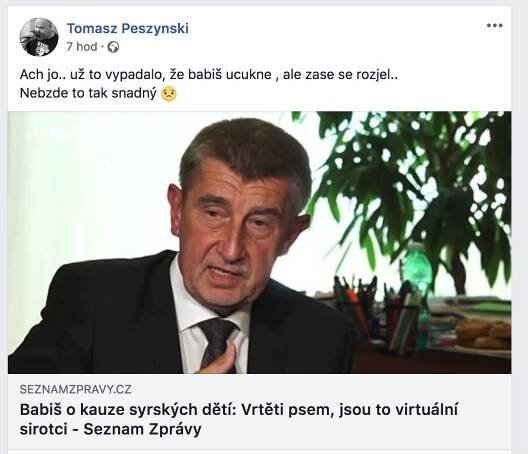Click the globe public-privacy icon

[113, 47]
